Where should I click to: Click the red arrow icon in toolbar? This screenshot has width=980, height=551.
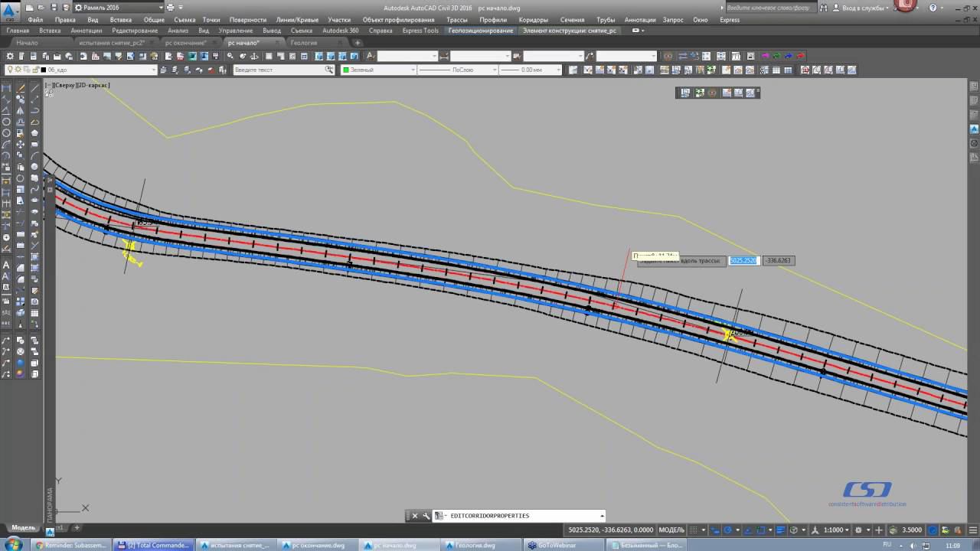(x=800, y=57)
